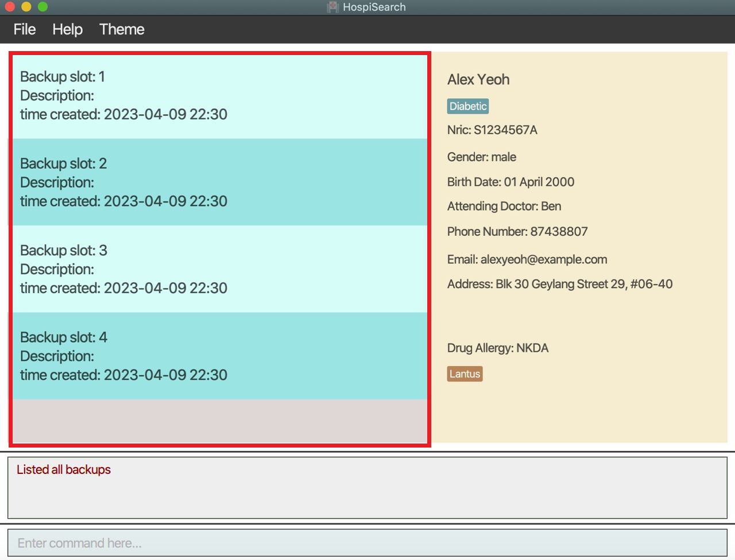This screenshot has height=560, width=735.
Task: Click Phone Number: 87438807 text
Action: 517,232
